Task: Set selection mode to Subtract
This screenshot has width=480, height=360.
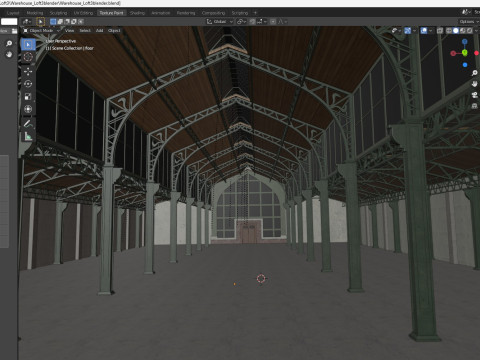Action: pyautogui.click(x=67, y=22)
